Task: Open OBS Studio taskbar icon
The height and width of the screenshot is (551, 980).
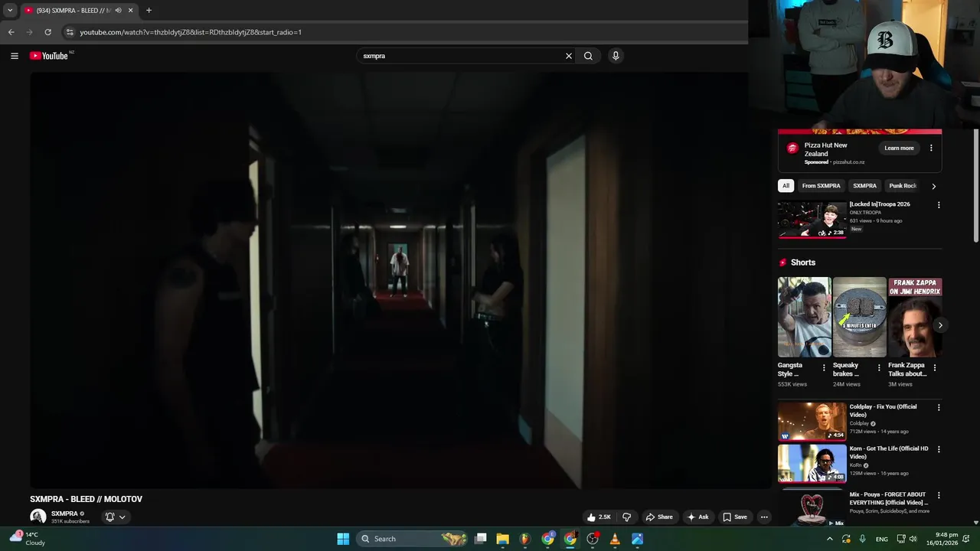Action: tap(592, 539)
